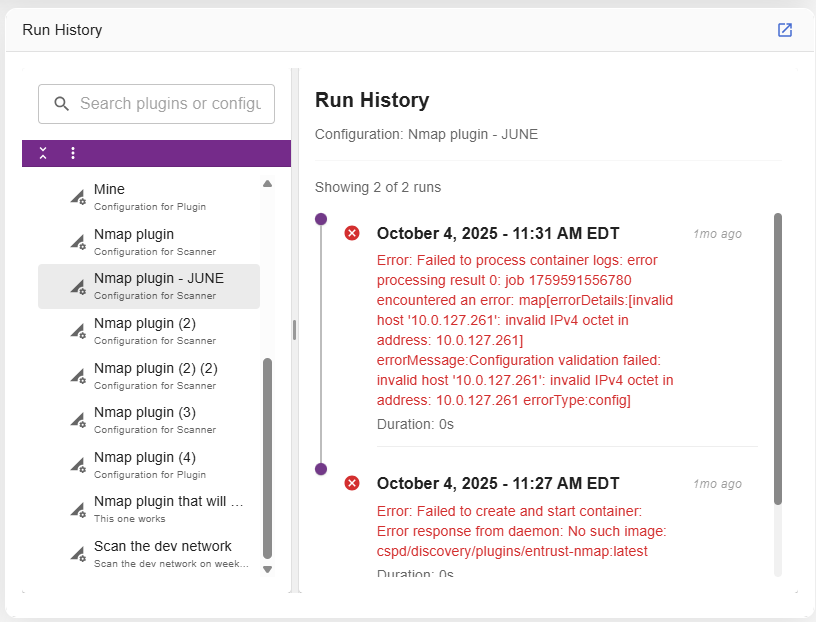Open the October 4 11:27 AM run entry

point(498,484)
